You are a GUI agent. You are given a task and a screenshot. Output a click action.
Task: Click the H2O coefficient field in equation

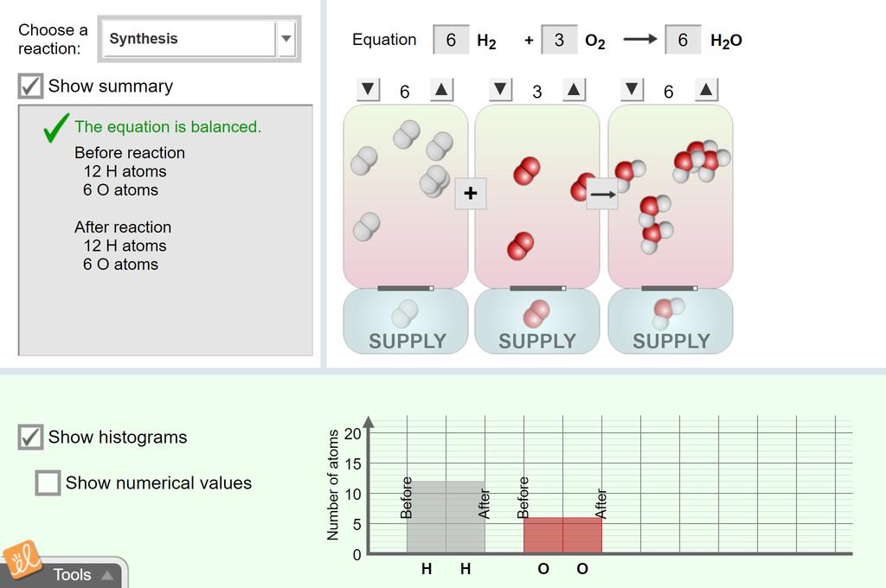click(x=683, y=40)
